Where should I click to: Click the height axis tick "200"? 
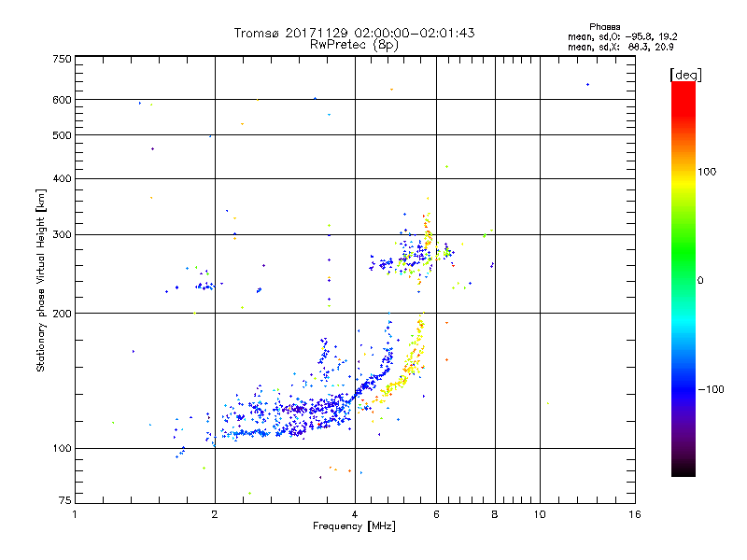click(62, 314)
